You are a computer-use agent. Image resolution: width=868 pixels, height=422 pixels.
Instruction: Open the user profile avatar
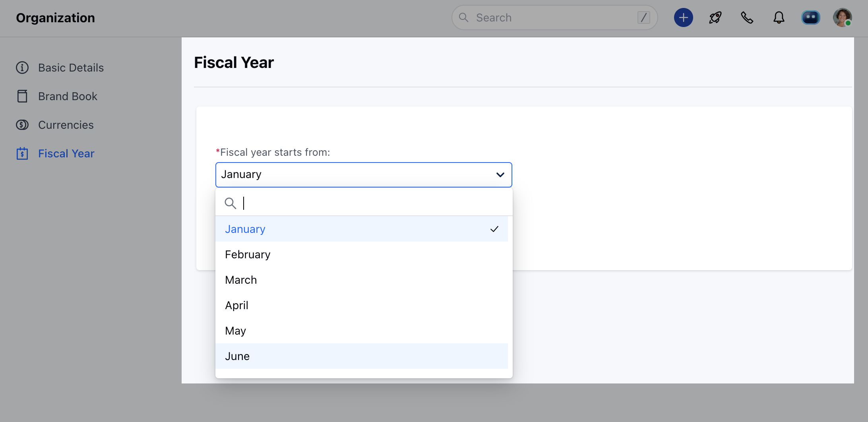(842, 18)
